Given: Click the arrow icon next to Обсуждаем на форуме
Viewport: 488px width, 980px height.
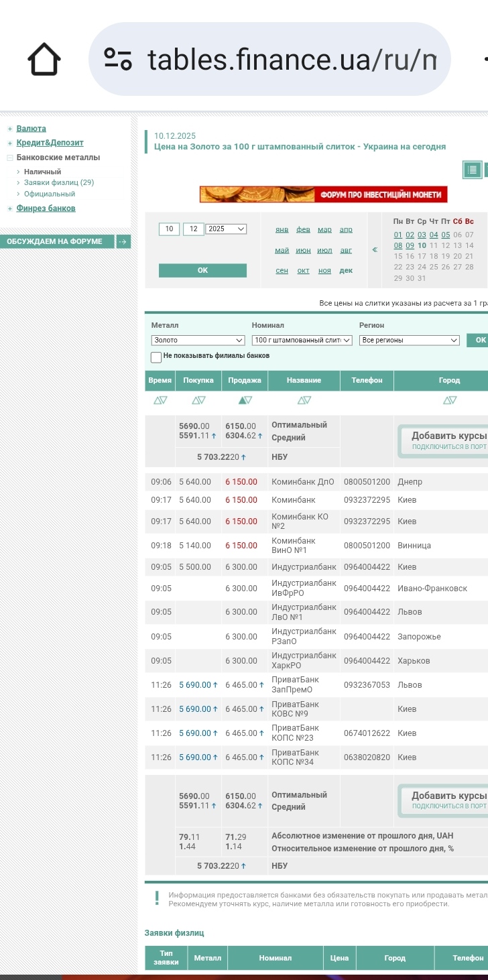Looking at the screenshot, I should coord(123,242).
